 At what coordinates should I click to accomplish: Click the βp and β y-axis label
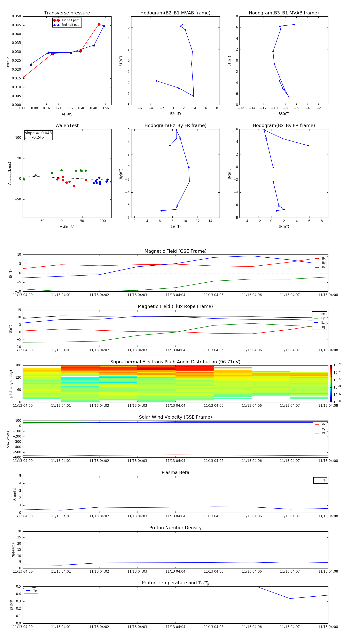coord(14,494)
